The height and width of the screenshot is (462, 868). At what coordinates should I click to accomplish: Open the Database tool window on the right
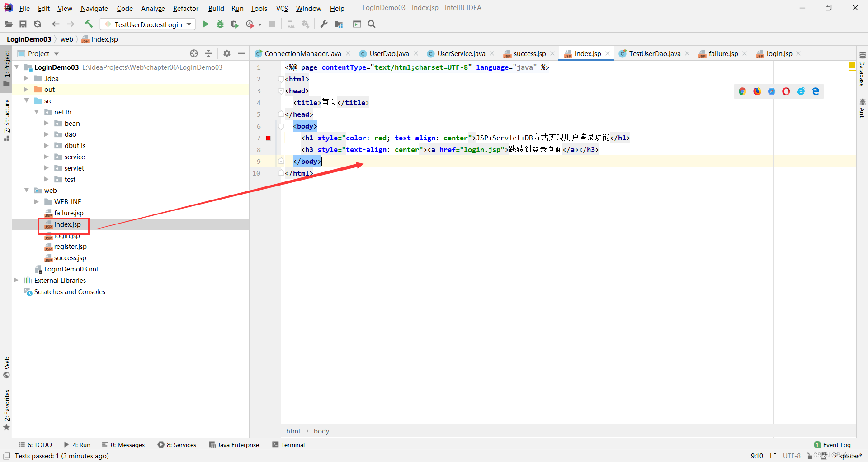[x=861, y=72]
